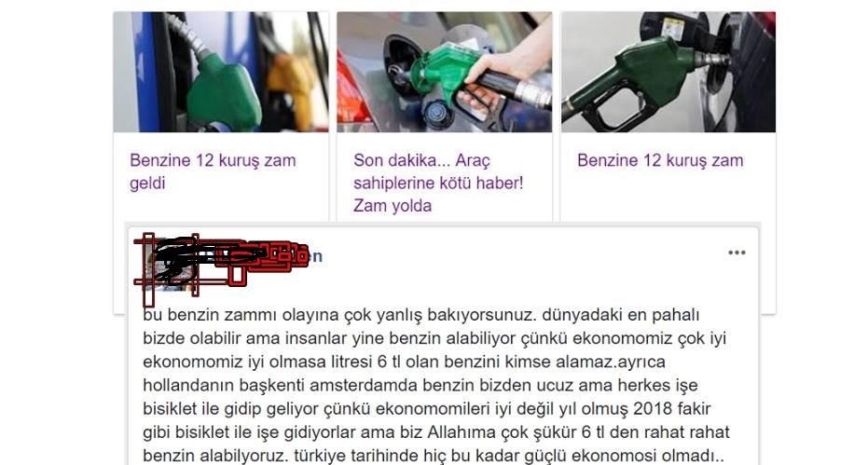
Task: Open 'Son dakika... Araç sahiplerine kötü haber' headline
Action: coord(438,183)
